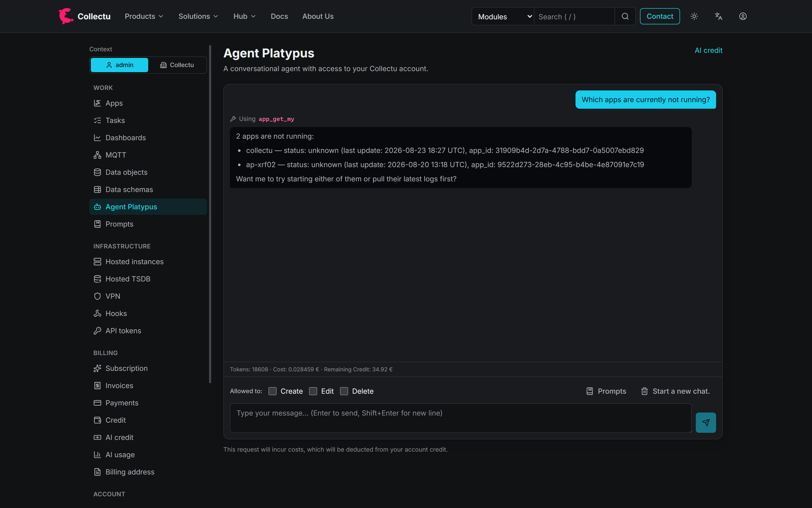Viewport: 812px width, 508px height.
Task: Click the Hosted instances server icon
Action: click(x=97, y=262)
